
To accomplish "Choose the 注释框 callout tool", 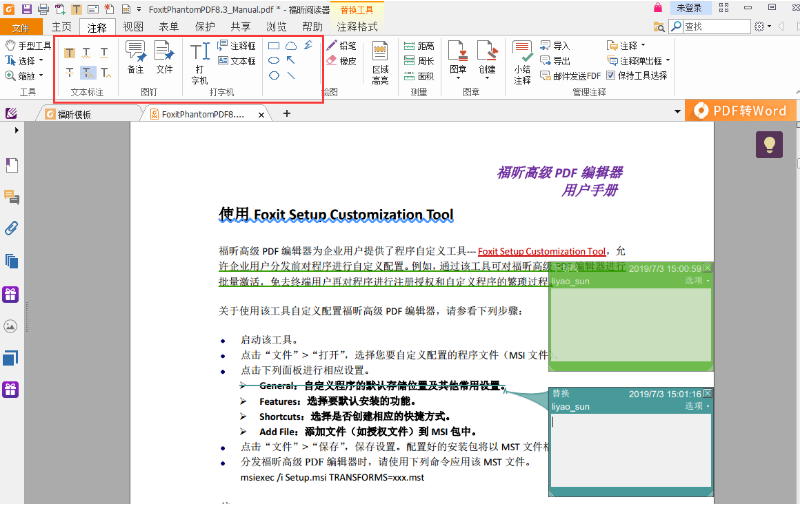I will tap(236, 46).
